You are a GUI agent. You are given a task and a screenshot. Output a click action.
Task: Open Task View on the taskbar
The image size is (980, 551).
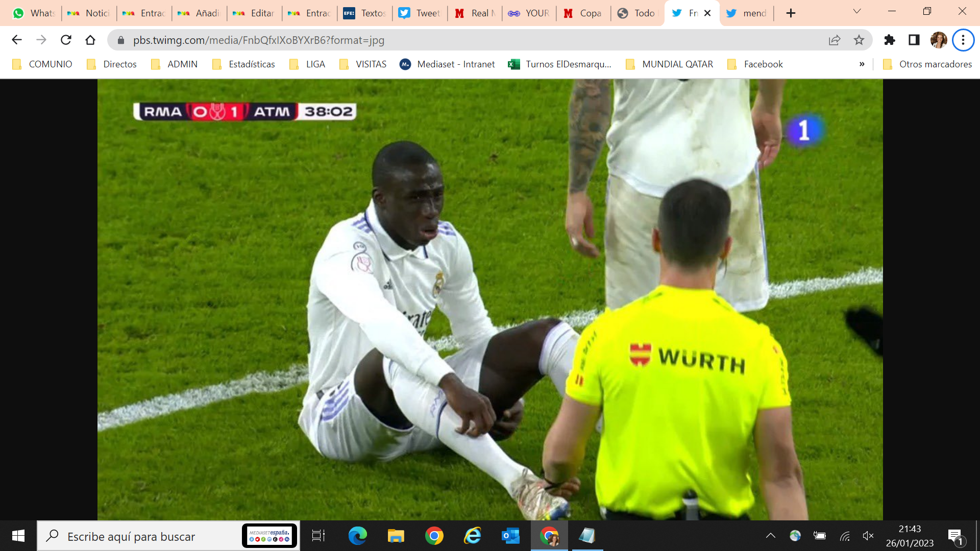(x=318, y=536)
